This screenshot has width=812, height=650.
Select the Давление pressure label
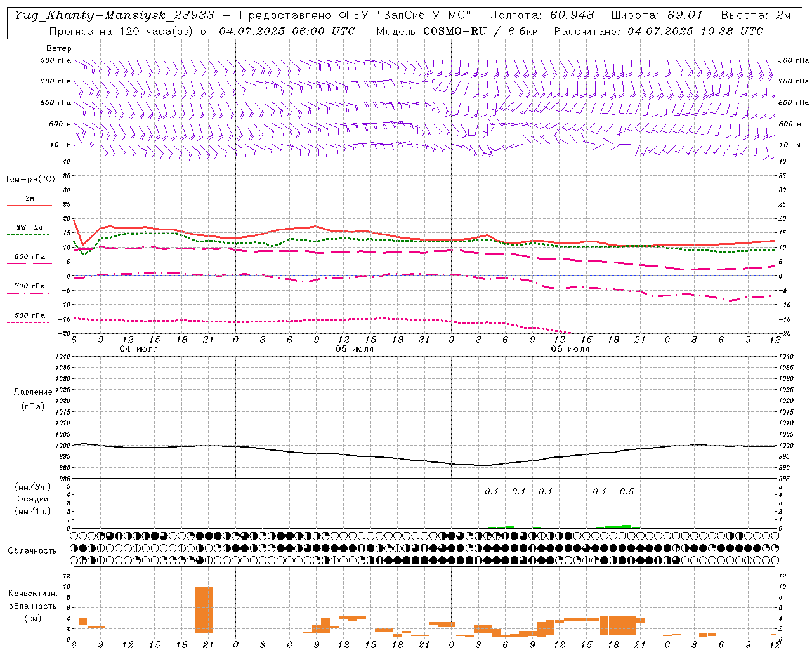point(33,392)
